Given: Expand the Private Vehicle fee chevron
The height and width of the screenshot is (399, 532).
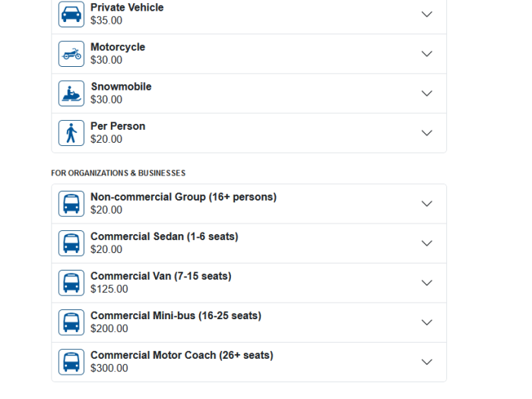Looking at the screenshot, I should point(427,14).
